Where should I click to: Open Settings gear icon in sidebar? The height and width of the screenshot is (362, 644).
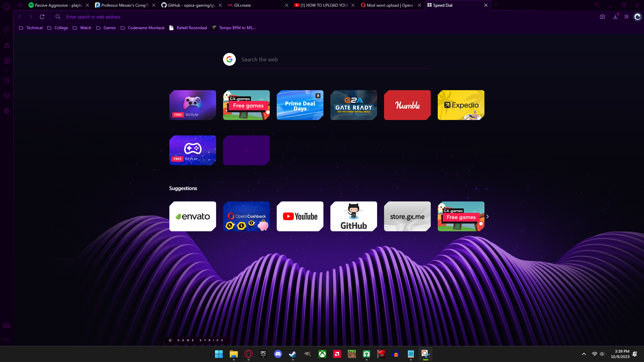[6, 111]
